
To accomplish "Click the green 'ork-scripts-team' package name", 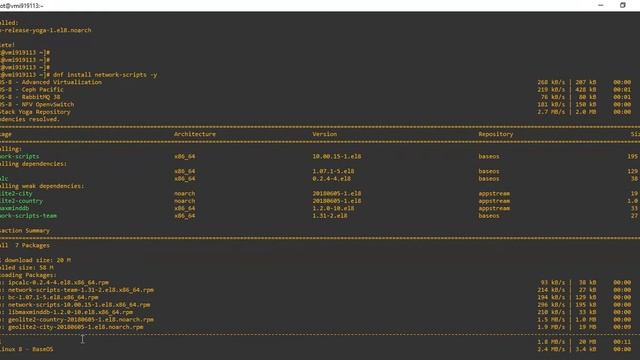I will tap(29, 216).
